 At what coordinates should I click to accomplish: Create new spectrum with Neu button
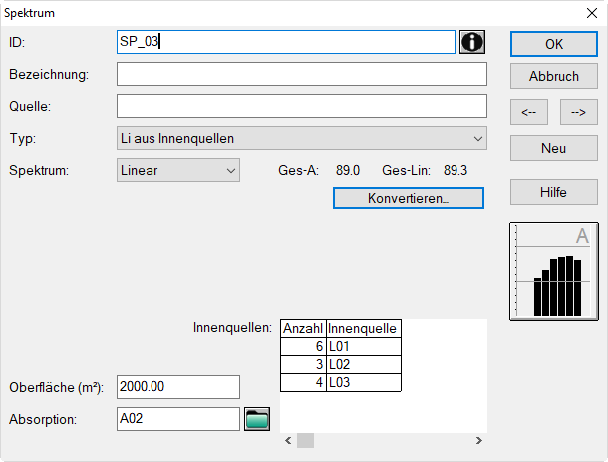(x=554, y=148)
